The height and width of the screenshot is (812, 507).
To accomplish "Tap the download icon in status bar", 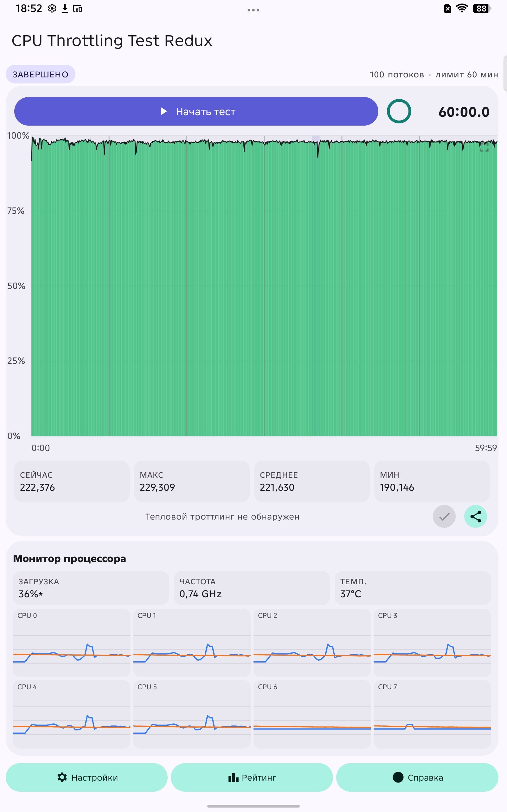I will (65, 8).
